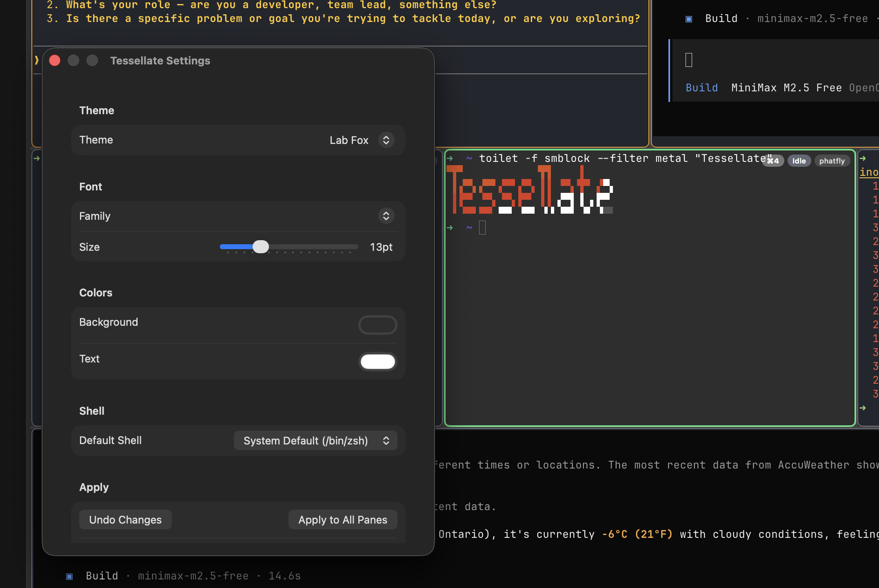Click the ⌘4 badge on the Tessellate pane

point(772,161)
